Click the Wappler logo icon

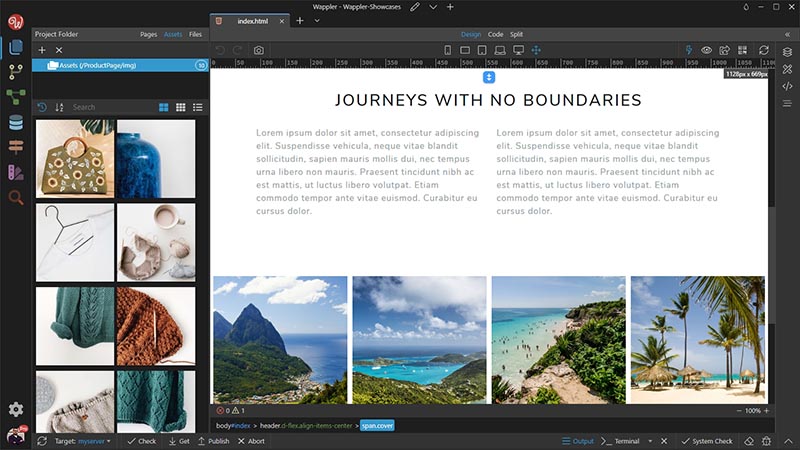(16, 22)
